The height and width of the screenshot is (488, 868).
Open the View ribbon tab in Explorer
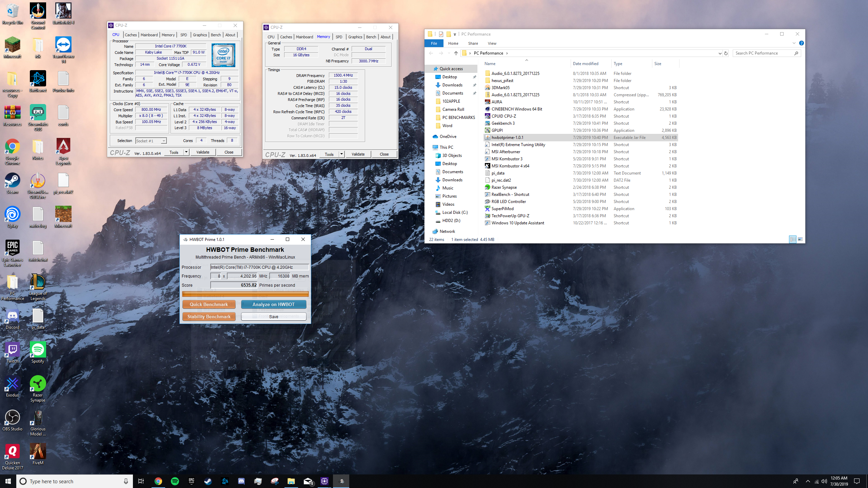[492, 43]
